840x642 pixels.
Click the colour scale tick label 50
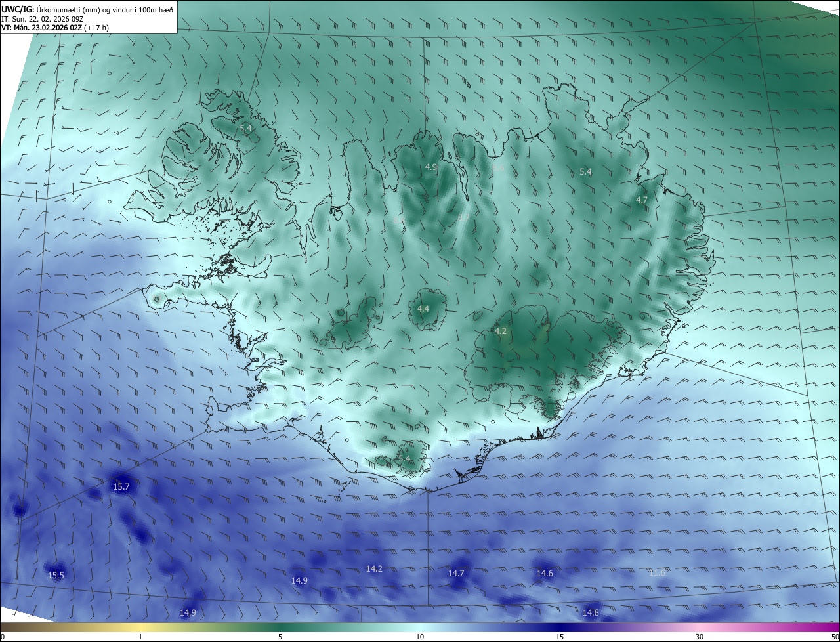pyautogui.click(x=835, y=637)
